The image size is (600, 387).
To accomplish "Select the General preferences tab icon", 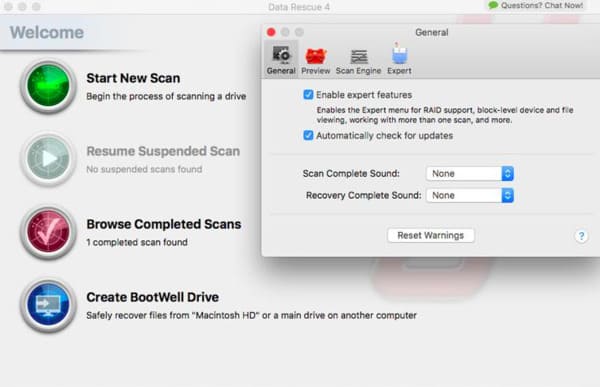I will click(x=281, y=59).
